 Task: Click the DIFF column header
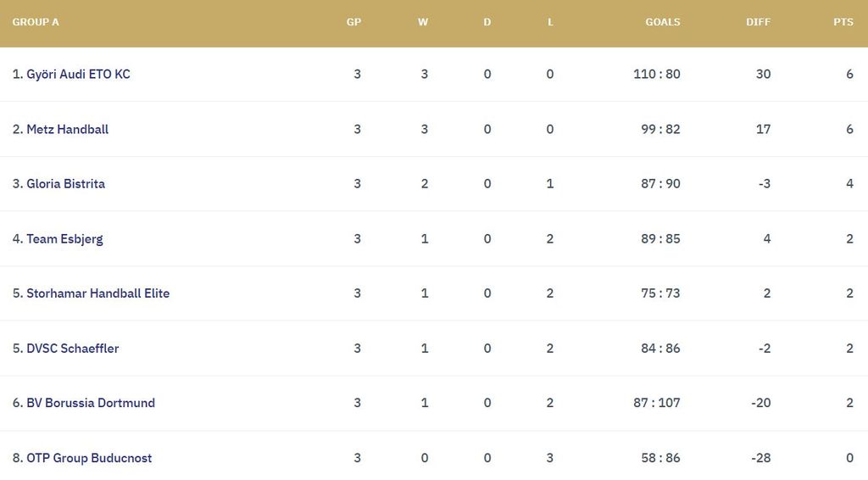point(758,22)
